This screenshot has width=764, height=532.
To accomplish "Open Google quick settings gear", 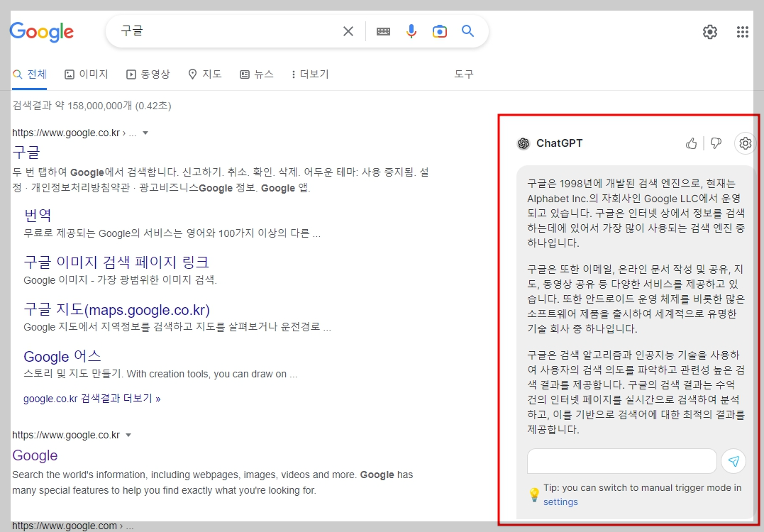I will (x=709, y=32).
